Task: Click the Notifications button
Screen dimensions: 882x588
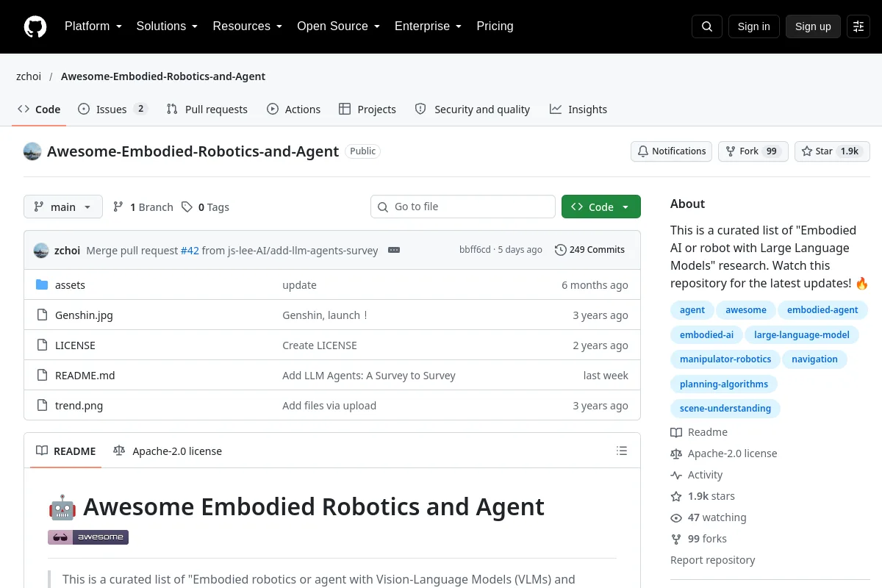Action: (671, 151)
